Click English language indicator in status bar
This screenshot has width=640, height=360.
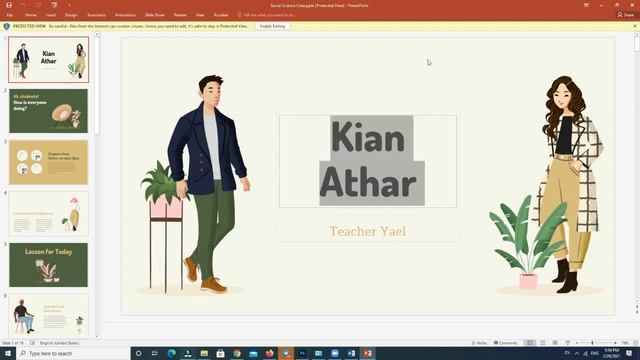pyautogui.click(x=60, y=343)
